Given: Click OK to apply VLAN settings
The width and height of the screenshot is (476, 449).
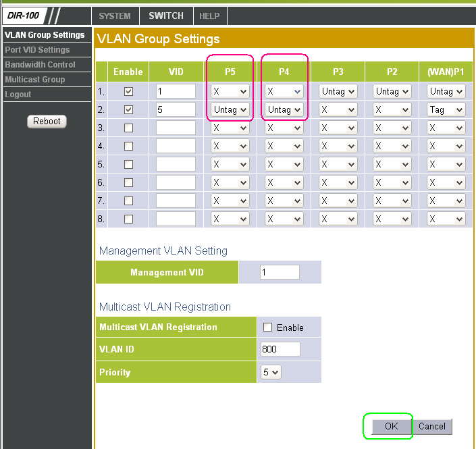Looking at the screenshot, I should [392, 426].
